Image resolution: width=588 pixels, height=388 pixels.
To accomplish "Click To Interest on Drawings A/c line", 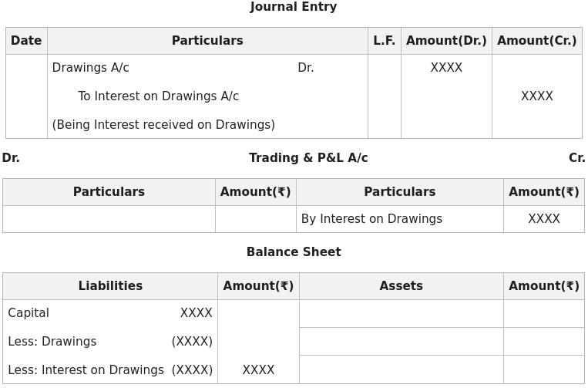I will [x=158, y=96].
